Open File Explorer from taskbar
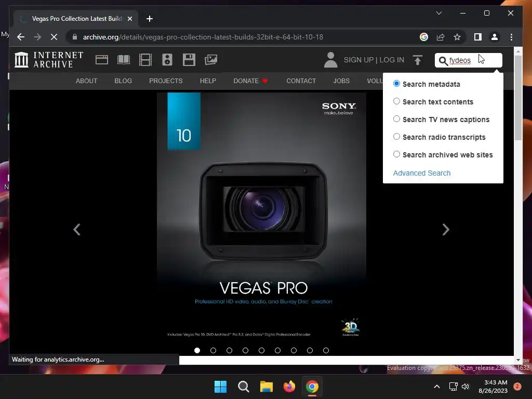Viewport: 532px width, 399px height. 267,387
